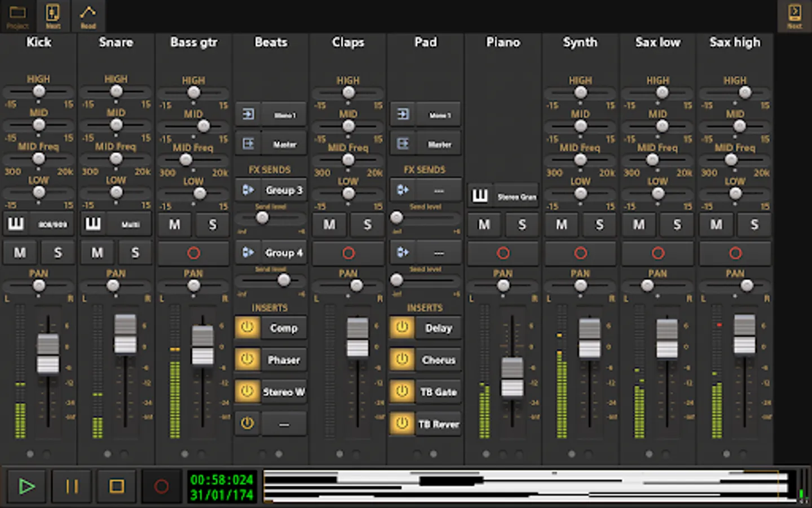Click the Pad track input routing icon

coord(403,115)
